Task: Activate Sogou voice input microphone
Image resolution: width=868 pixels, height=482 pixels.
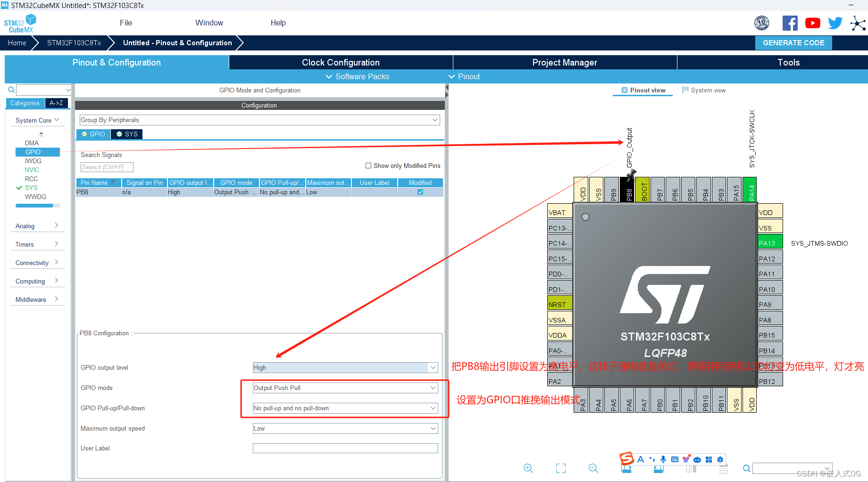Action: (x=663, y=459)
